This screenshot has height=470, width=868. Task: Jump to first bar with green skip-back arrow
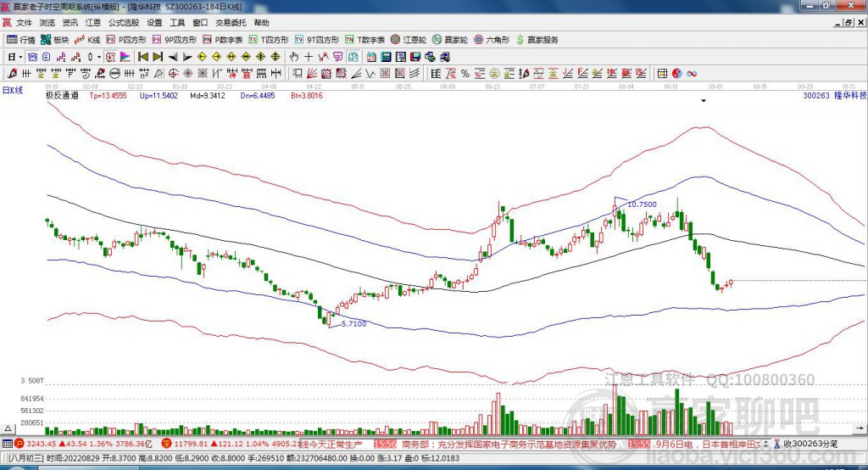point(143,57)
